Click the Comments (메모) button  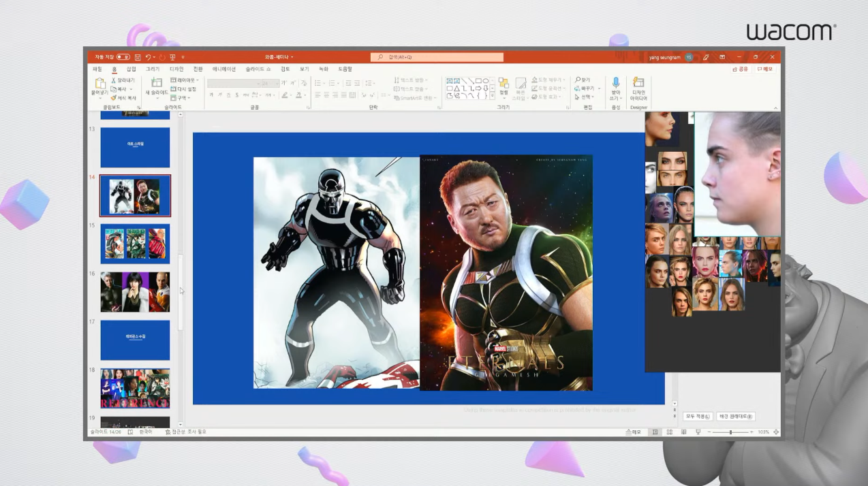click(764, 69)
